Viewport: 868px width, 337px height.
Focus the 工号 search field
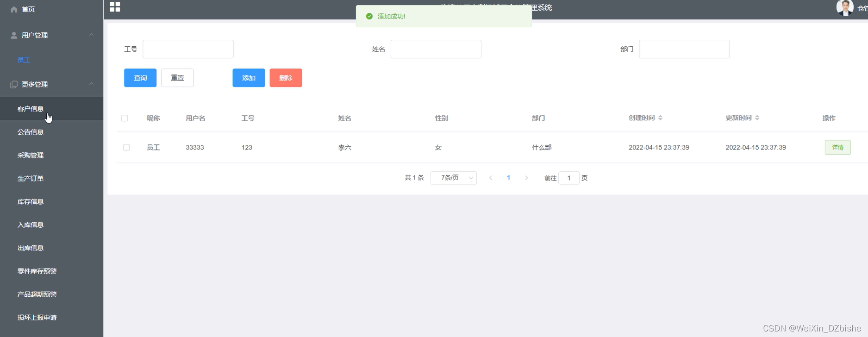[x=188, y=49]
